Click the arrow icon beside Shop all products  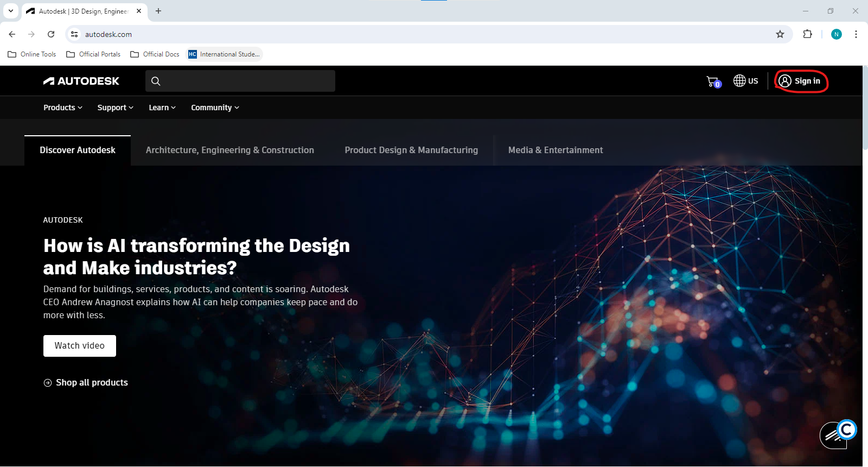click(48, 383)
